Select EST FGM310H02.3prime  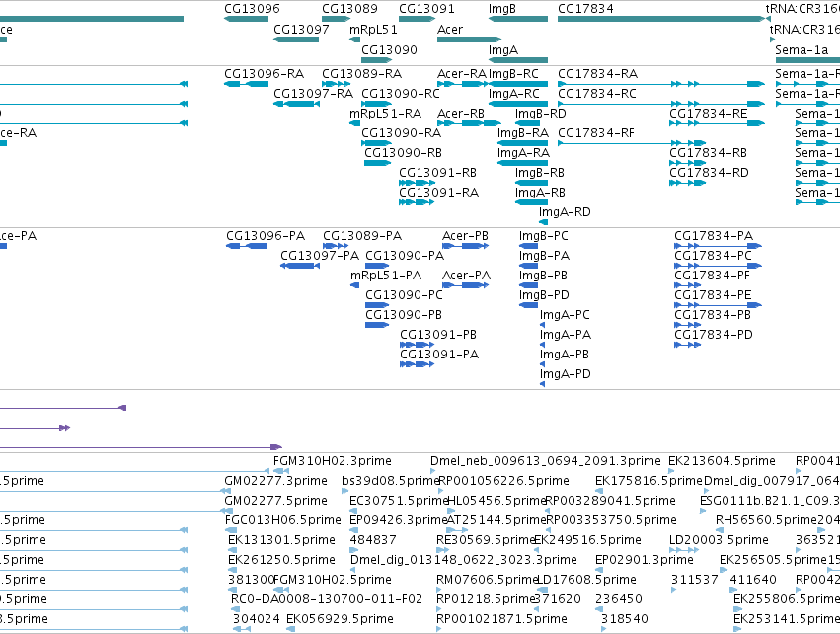[332, 461]
